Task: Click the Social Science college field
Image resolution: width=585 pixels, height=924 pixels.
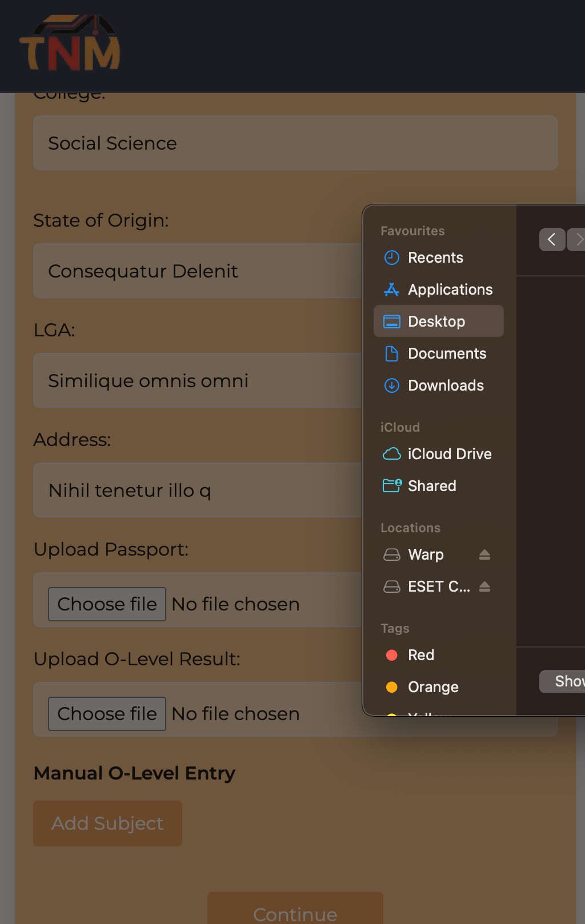Action: pyautogui.click(x=295, y=143)
